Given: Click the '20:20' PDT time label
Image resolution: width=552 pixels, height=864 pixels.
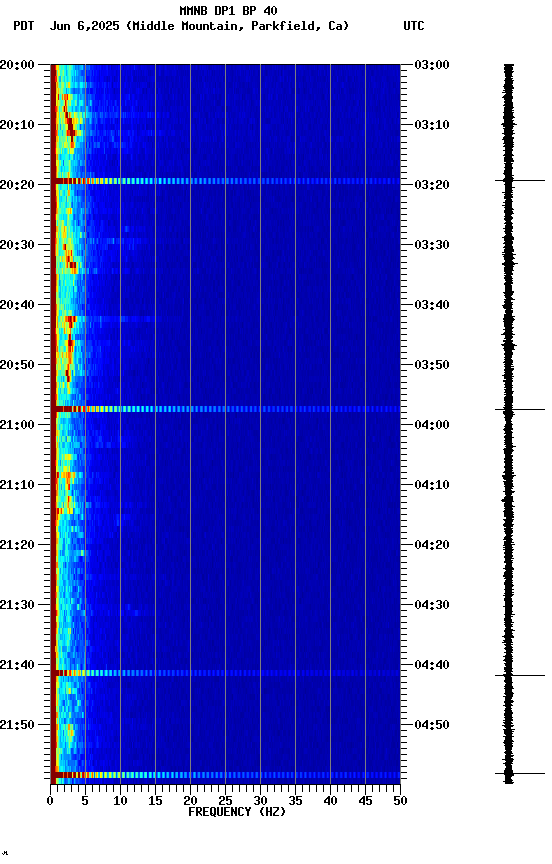Looking at the screenshot, I should point(17,185).
